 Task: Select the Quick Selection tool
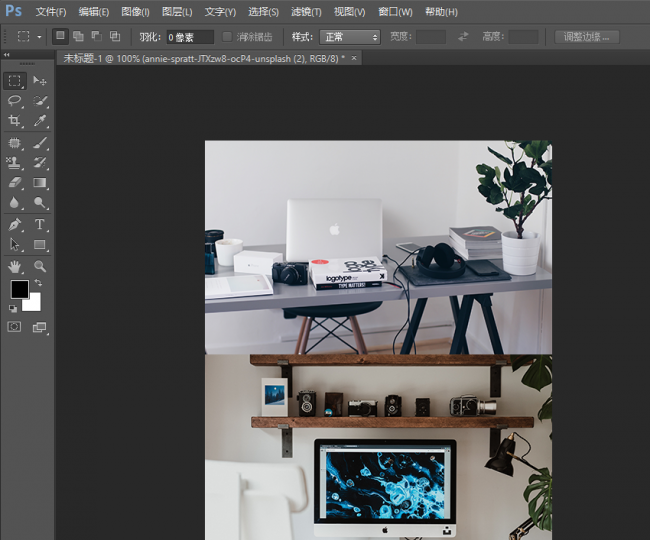(40, 101)
